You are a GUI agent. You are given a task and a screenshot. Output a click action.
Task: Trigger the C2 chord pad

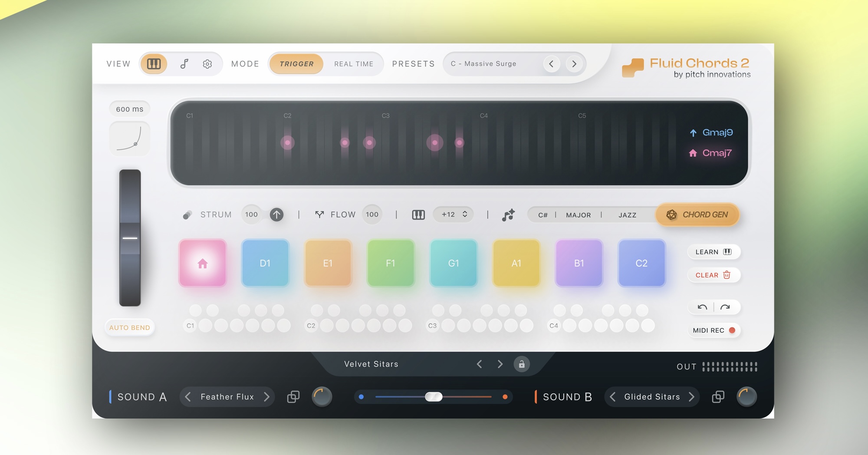tap(641, 263)
